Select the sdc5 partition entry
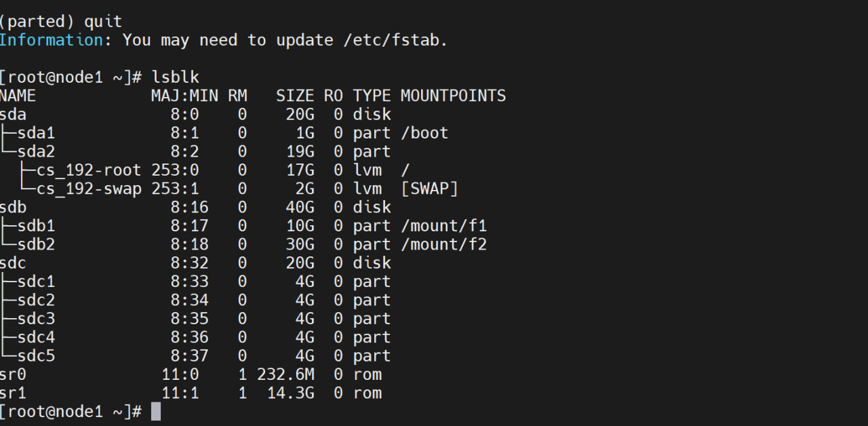The height and width of the screenshot is (426, 868). 37,356
